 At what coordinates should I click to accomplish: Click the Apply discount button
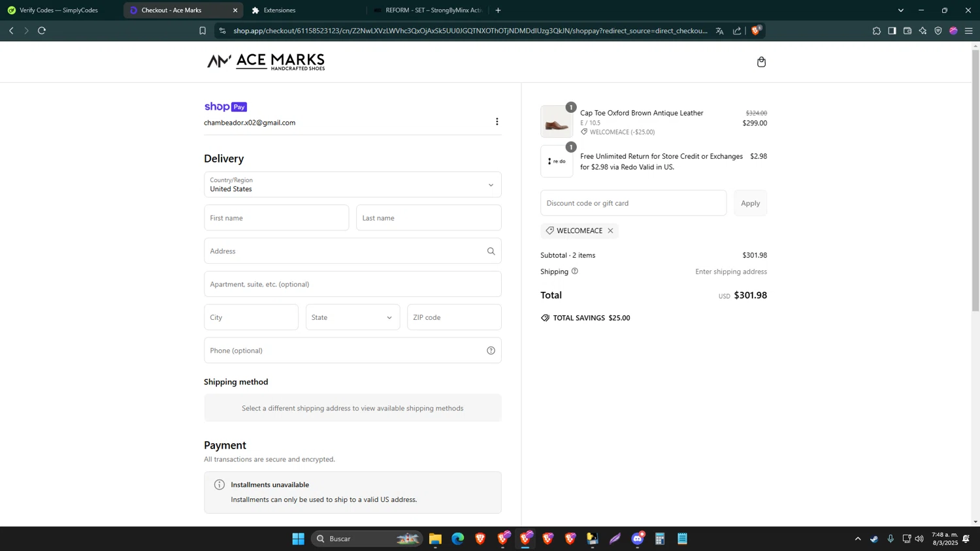pyautogui.click(x=750, y=203)
